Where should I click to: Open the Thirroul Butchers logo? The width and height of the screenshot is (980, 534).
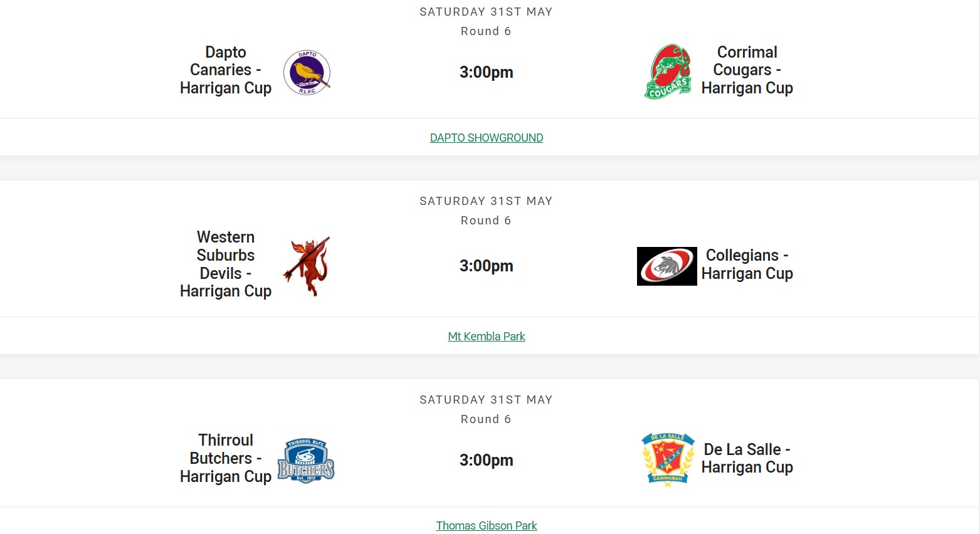pyautogui.click(x=306, y=461)
